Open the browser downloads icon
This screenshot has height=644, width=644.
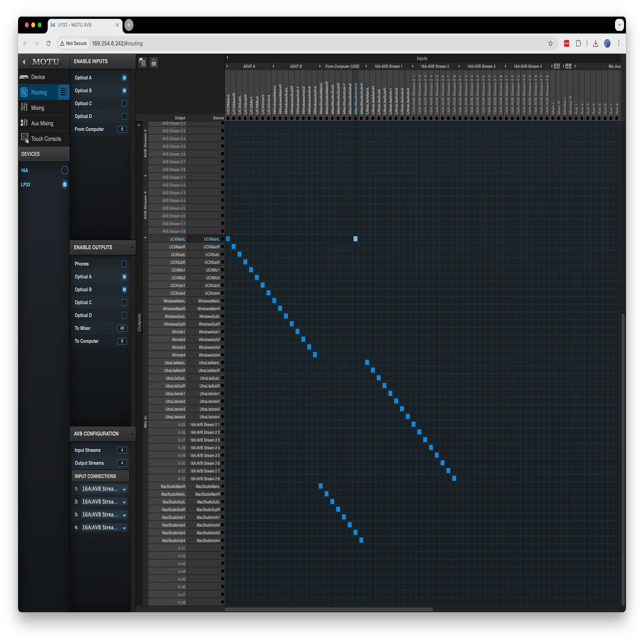coord(595,43)
